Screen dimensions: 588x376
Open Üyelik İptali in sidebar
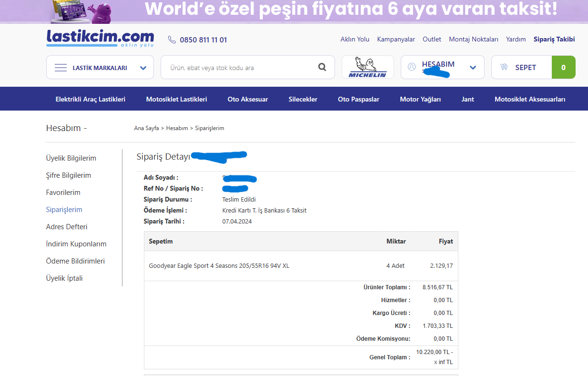64,278
